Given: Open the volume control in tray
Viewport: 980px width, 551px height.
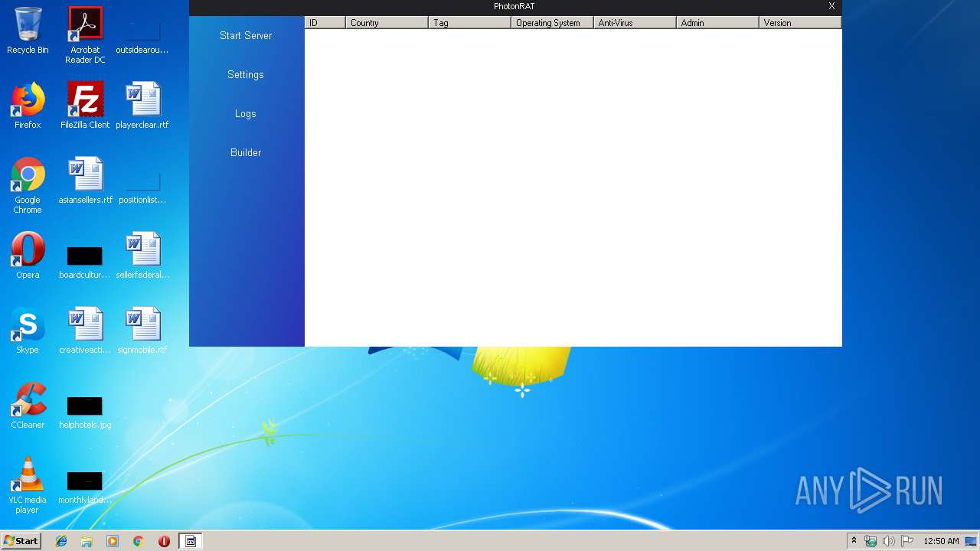Looking at the screenshot, I should coord(889,541).
